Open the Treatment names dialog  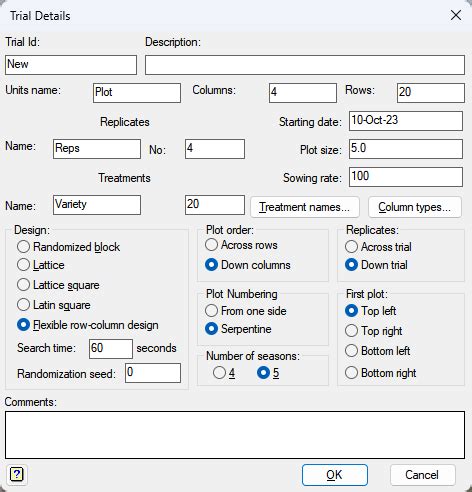click(305, 207)
